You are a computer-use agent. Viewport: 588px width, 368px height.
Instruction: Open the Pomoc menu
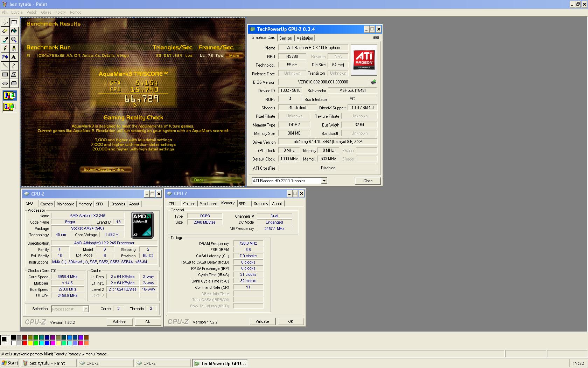pos(76,12)
